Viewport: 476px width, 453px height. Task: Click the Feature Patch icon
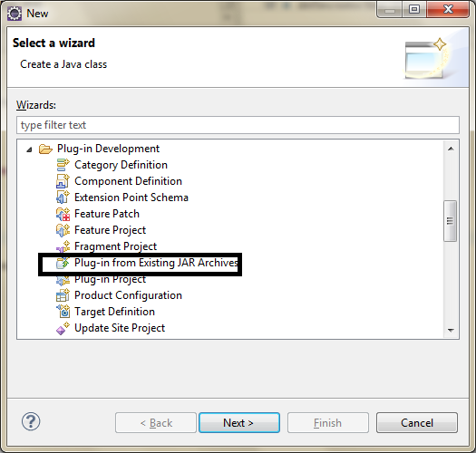coord(63,214)
